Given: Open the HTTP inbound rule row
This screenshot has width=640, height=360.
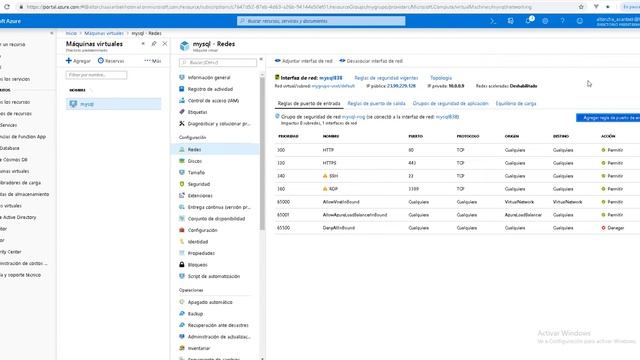Looking at the screenshot, I should (457, 150).
